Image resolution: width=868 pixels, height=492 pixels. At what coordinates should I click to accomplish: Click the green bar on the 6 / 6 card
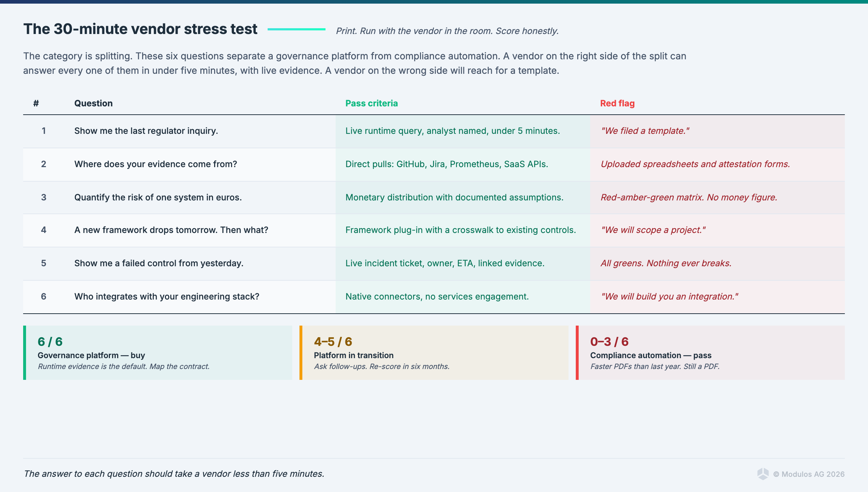(x=25, y=352)
